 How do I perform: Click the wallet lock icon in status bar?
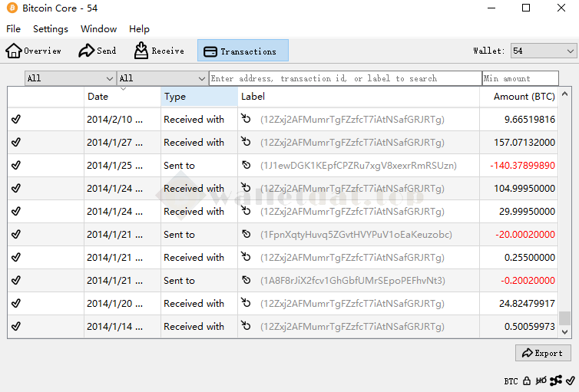(527, 380)
